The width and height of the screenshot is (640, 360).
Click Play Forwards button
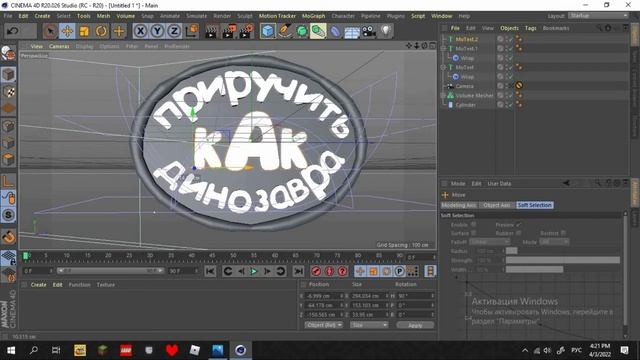tap(254, 271)
